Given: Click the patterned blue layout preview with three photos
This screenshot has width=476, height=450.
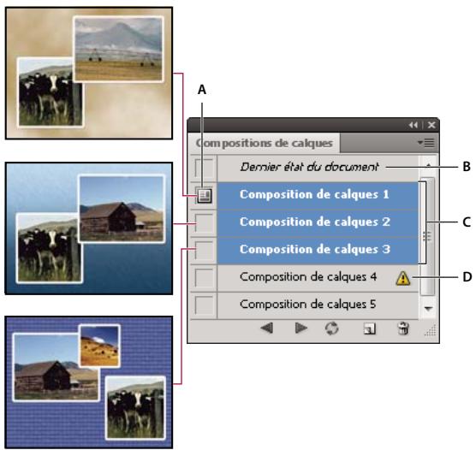Looking at the screenshot, I should 89,382.
